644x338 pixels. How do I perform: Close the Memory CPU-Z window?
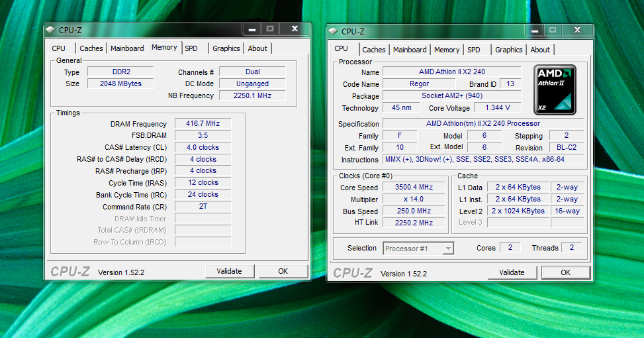click(x=295, y=28)
